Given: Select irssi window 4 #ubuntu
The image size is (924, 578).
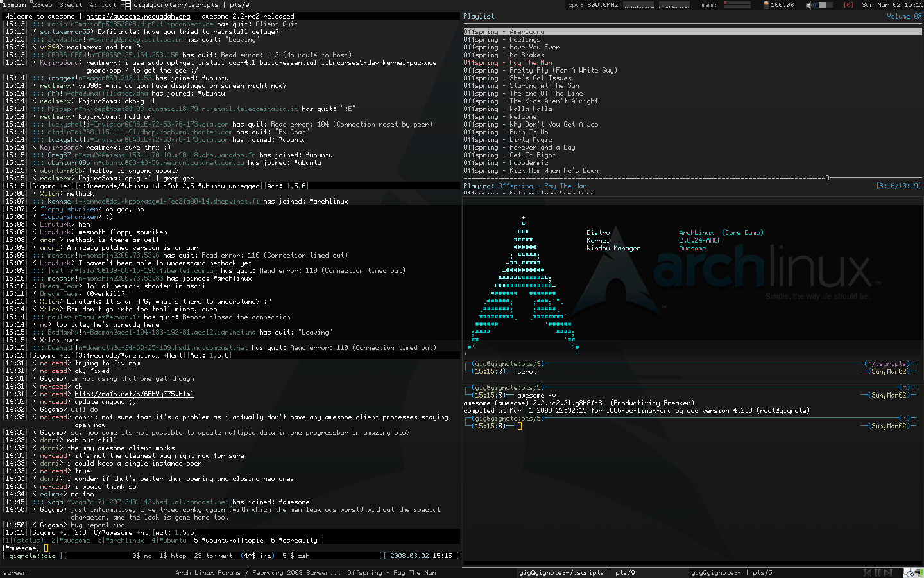Looking at the screenshot, I should click(x=169, y=540).
